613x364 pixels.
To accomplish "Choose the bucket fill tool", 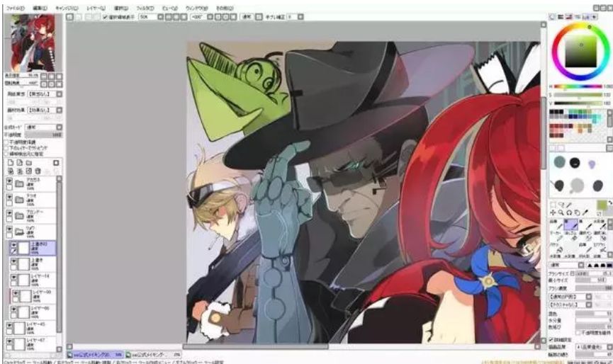I will point(556,248).
